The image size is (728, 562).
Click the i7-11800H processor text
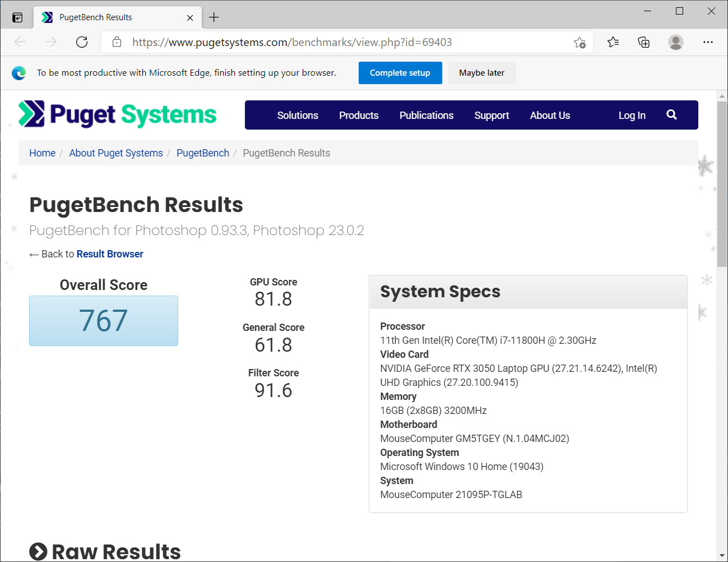coord(488,340)
